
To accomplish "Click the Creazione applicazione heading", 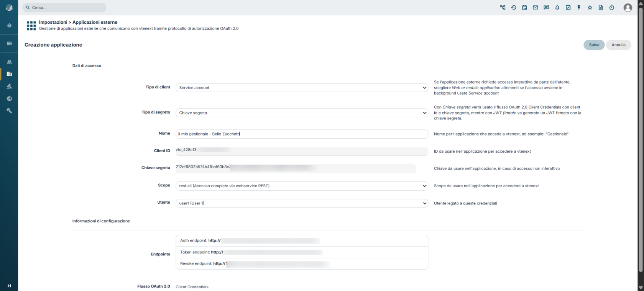I will click(53, 45).
